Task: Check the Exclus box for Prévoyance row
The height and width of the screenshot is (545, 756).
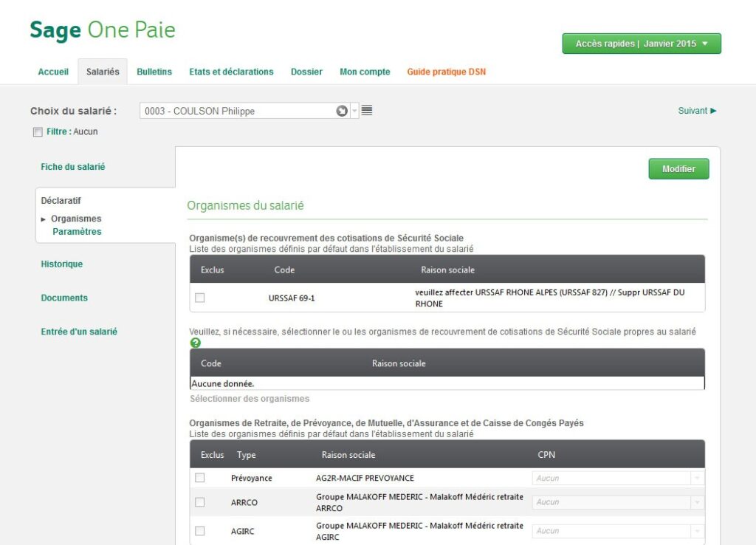Action: 199,478
